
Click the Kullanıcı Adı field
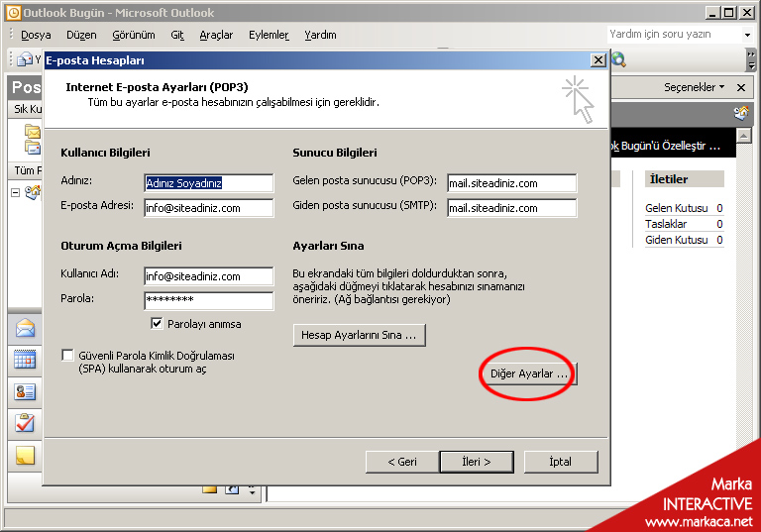(x=209, y=276)
